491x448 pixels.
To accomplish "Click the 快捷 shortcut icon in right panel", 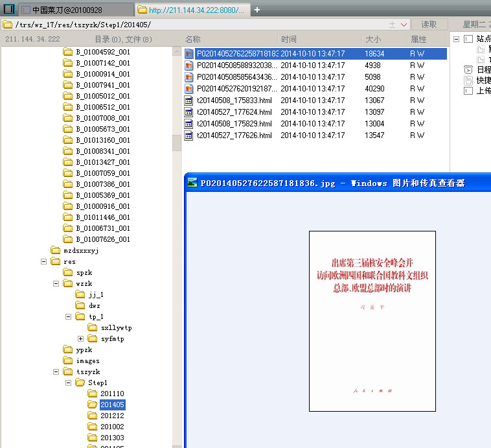I will pyautogui.click(x=468, y=80).
